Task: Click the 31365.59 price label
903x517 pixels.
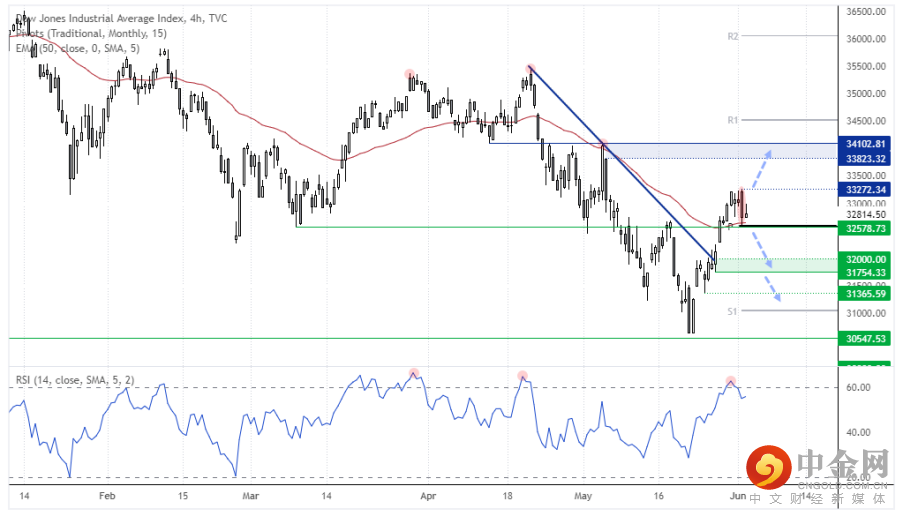Action: click(x=865, y=294)
